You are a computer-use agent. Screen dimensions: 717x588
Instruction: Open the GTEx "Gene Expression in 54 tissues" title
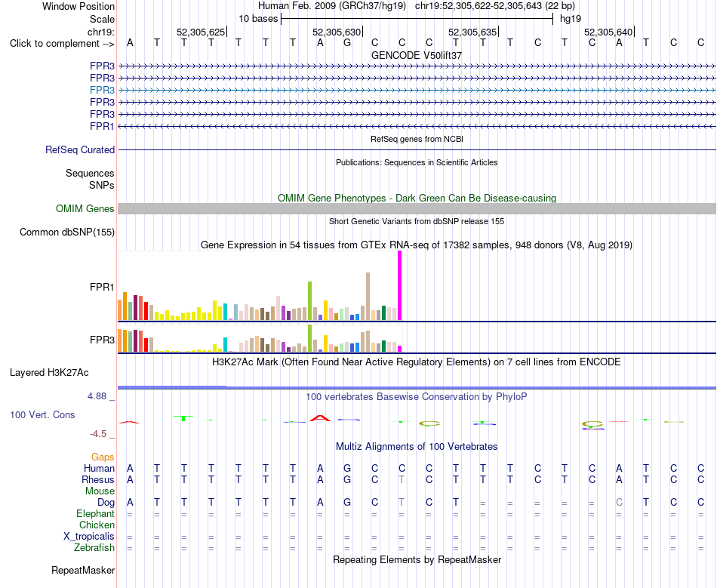coord(417,245)
